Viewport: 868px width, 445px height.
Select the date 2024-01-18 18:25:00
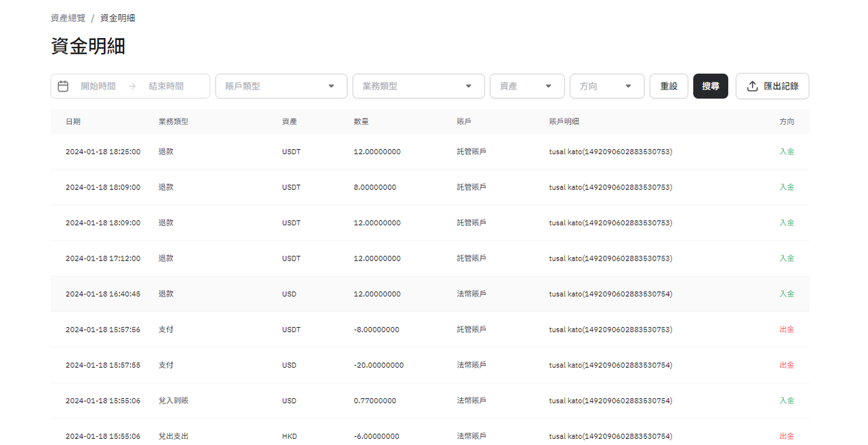(x=103, y=152)
